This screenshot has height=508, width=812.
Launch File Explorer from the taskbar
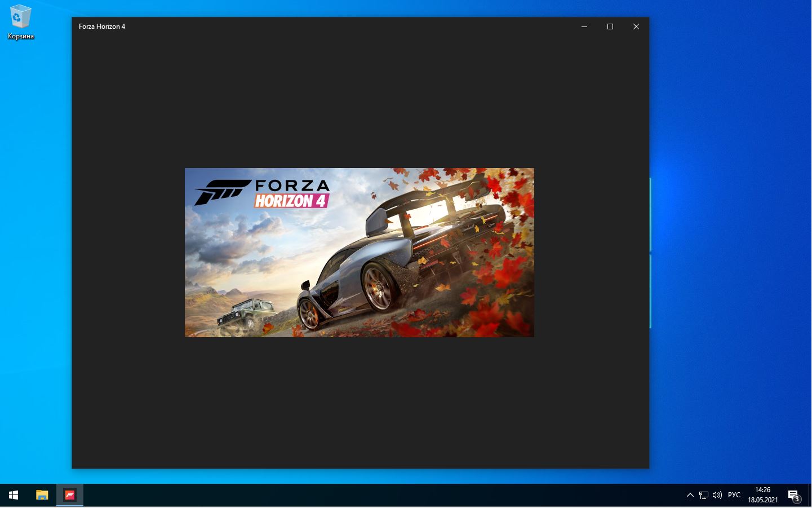pos(42,496)
